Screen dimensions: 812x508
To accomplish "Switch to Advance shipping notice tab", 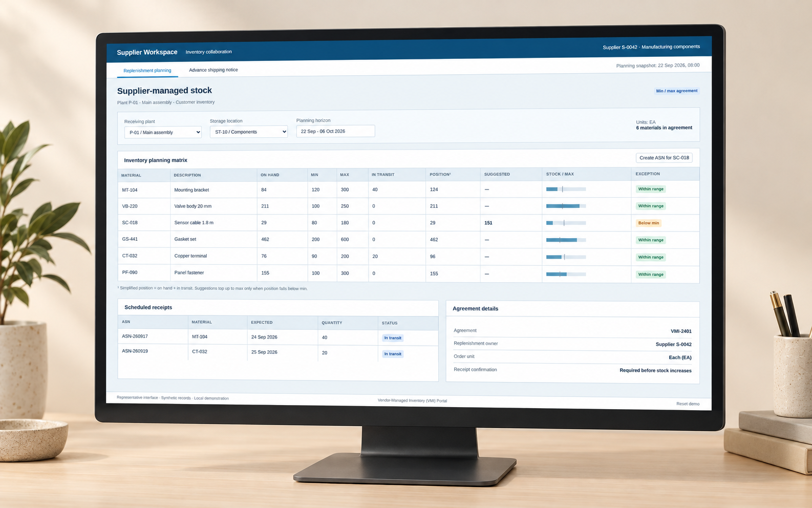I will [x=213, y=70].
